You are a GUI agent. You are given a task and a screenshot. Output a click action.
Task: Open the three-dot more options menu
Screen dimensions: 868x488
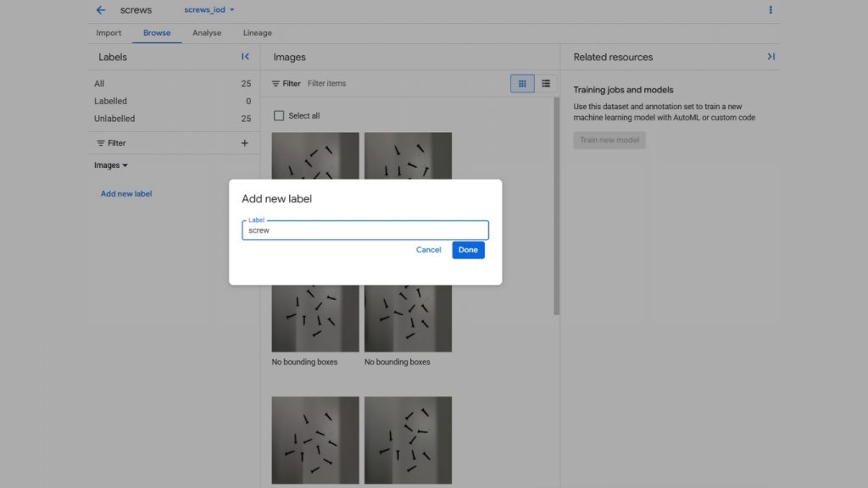(x=770, y=10)
